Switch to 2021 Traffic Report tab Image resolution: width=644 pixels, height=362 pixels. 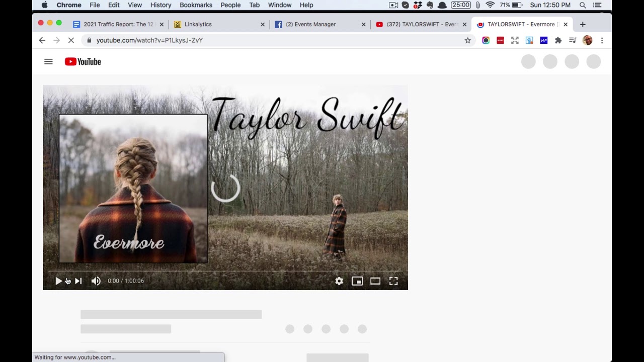click(118, 24)
